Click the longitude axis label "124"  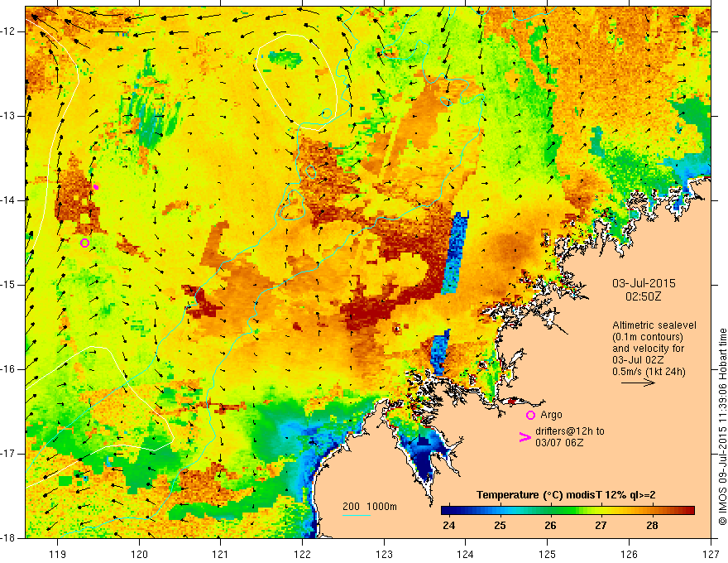pyautogui.click(x=466, y=554)
